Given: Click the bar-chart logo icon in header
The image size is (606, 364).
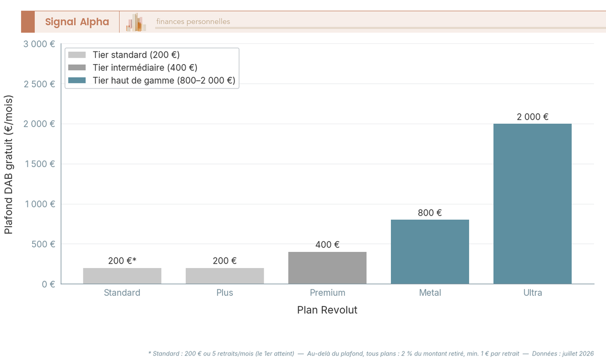Looking at the screenshot, I should (136, 22).
